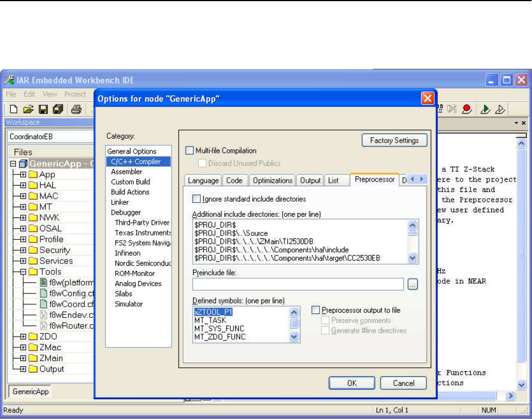Switch to the Language tab
532x419 pixels.
203,181
